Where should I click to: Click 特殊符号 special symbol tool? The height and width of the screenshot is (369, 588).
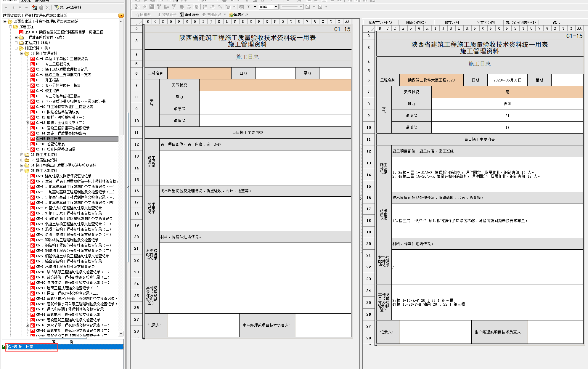click(x=167, y=15)
